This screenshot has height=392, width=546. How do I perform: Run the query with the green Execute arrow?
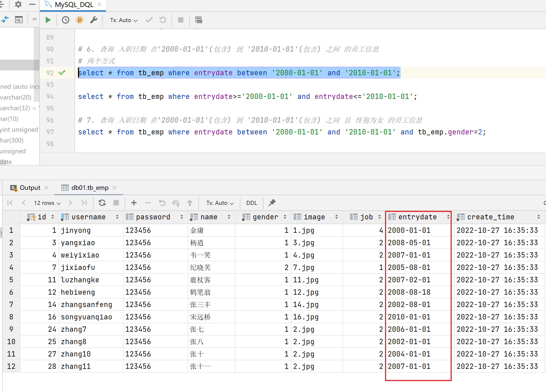click(x=48, y=20)
